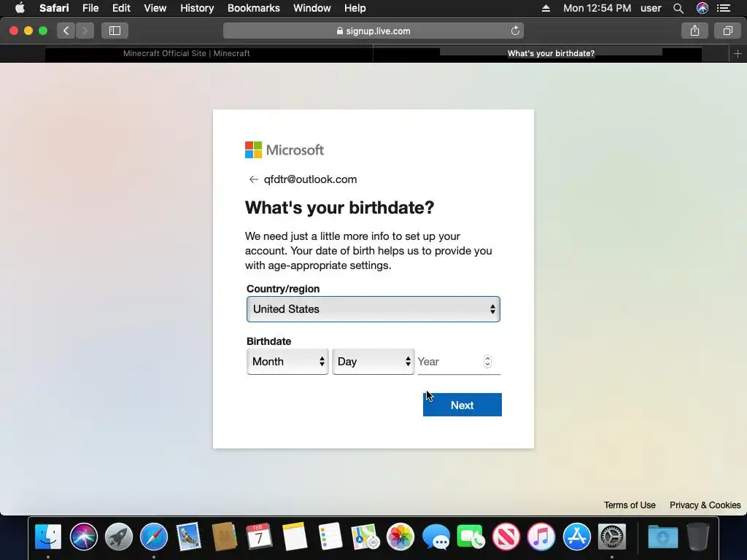Open Siri from the menu bar
Screen dimensions: 747x560
[703, 8]
